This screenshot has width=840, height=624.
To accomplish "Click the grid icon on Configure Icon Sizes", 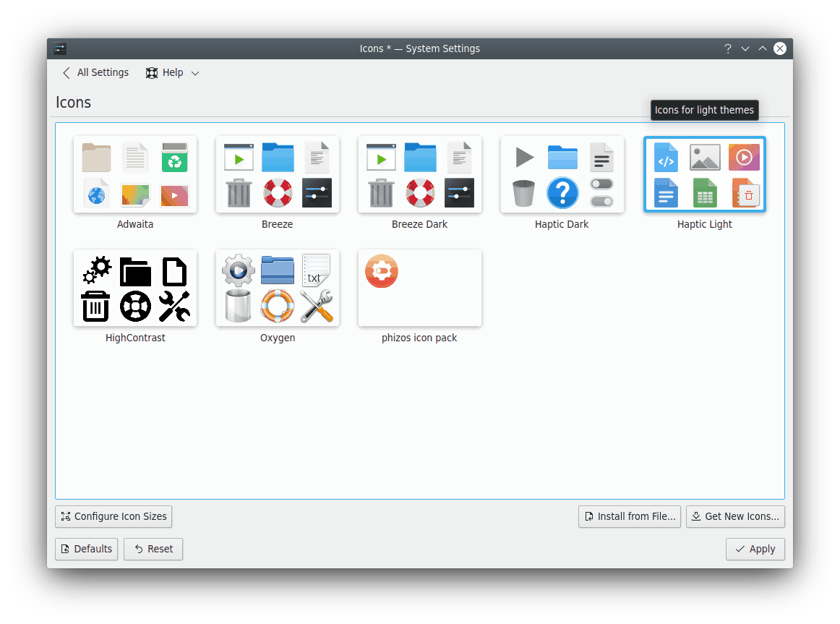I will point(66,516).
